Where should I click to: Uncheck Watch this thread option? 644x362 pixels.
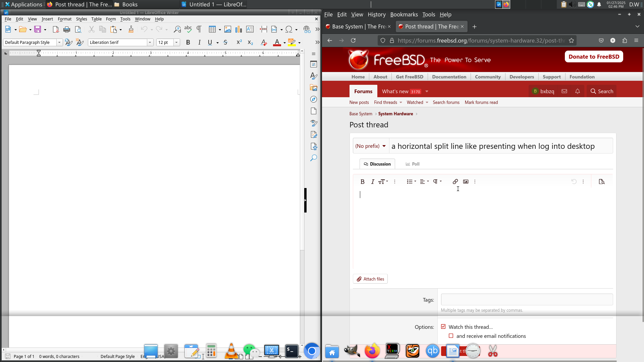pyautogui.click(x=443, y=326)
